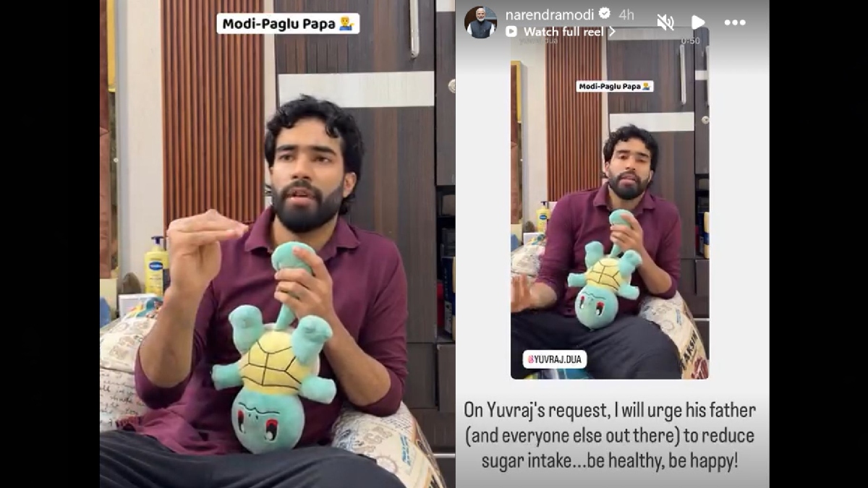Click the reel icon before Watch full reel
This screenshot has width=868, height=488.
tap(511, 32)
